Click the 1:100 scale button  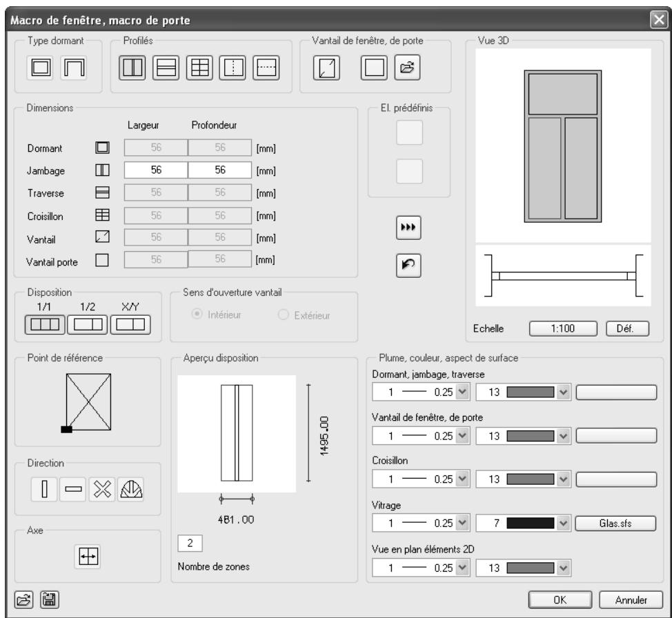[x=563, y=329]
